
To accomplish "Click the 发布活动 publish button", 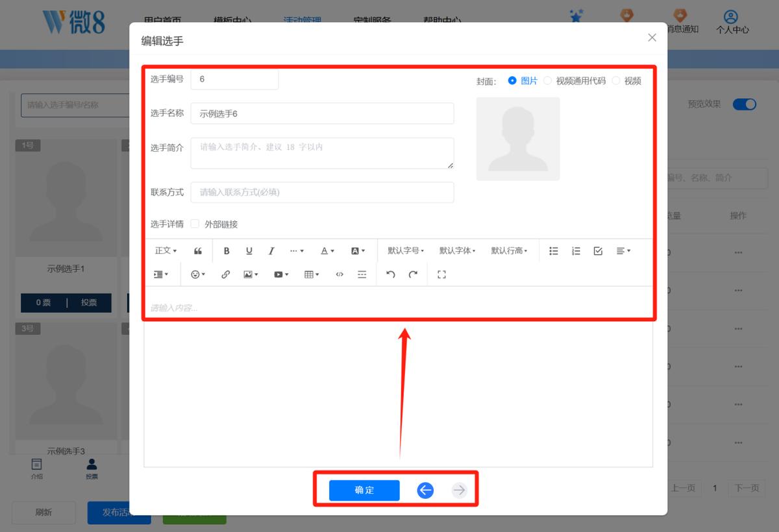I will point(119,513).
